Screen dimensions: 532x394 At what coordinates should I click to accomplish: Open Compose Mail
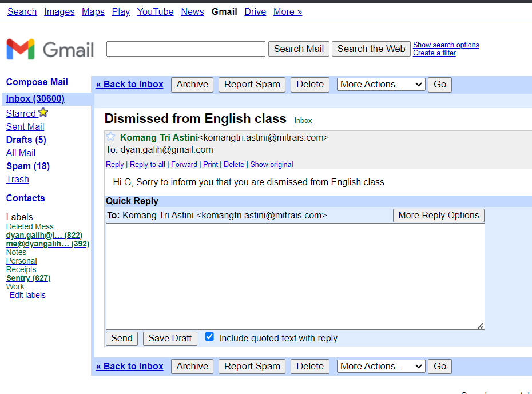tap(37, 82)
